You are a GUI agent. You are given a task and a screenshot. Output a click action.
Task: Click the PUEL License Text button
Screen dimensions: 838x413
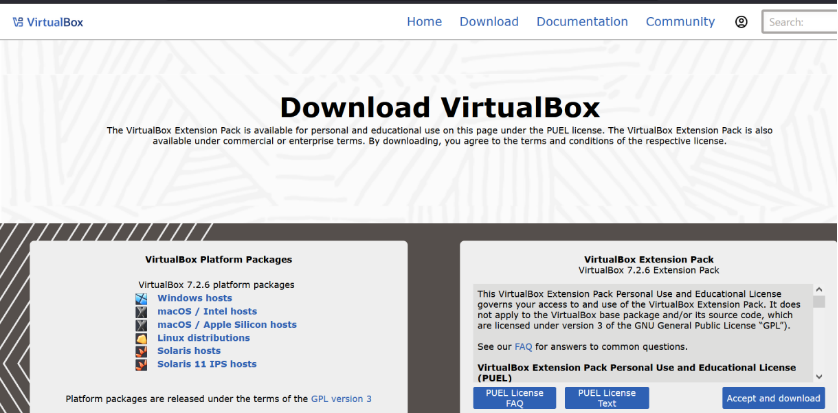click(607, 398)
